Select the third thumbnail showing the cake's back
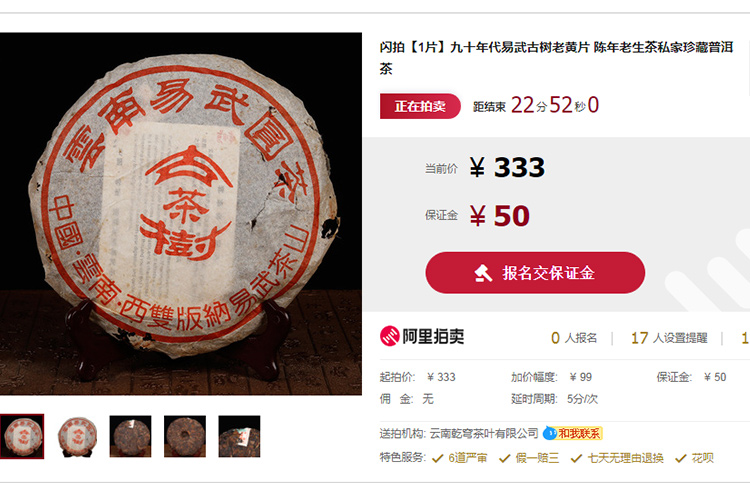This screenshot has width=750, height=497. tap(131, 436)
